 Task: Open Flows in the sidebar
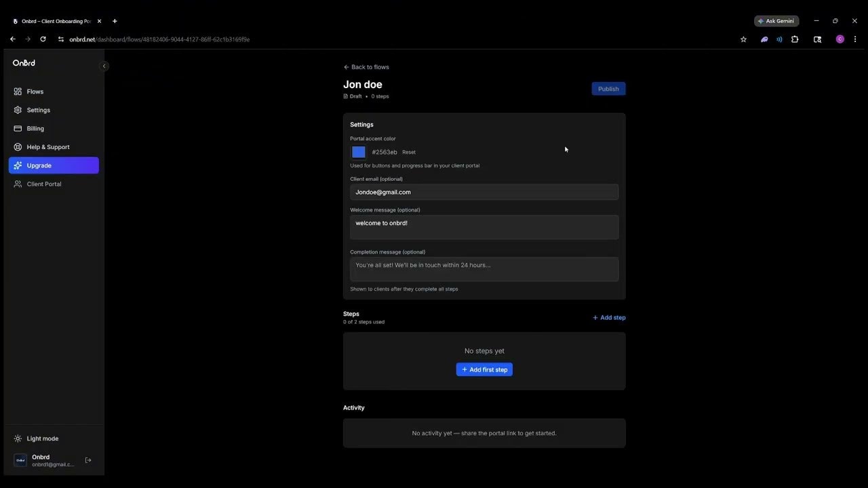(x=54, y=91)
